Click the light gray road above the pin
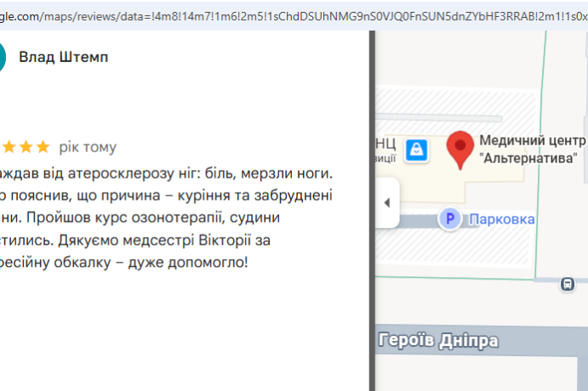588x391 pixels. click(439, 119)
